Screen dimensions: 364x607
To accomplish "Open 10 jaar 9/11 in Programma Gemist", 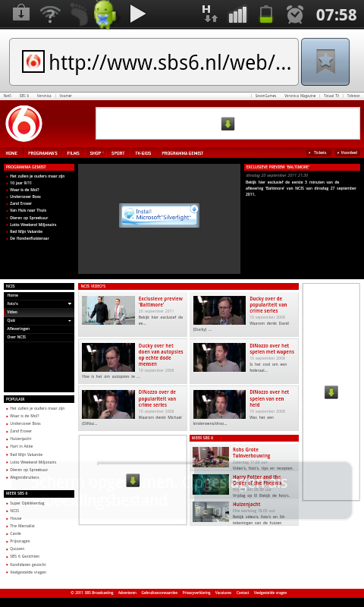I will [21, 183].
